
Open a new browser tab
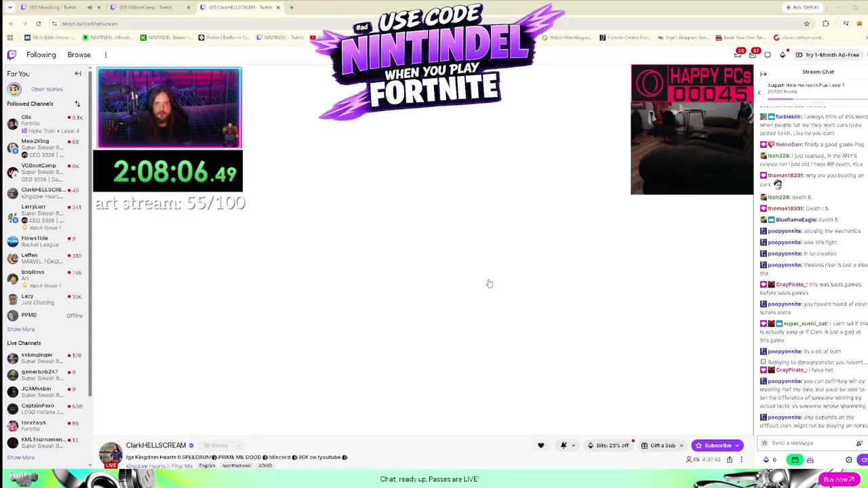click(292, 7)
